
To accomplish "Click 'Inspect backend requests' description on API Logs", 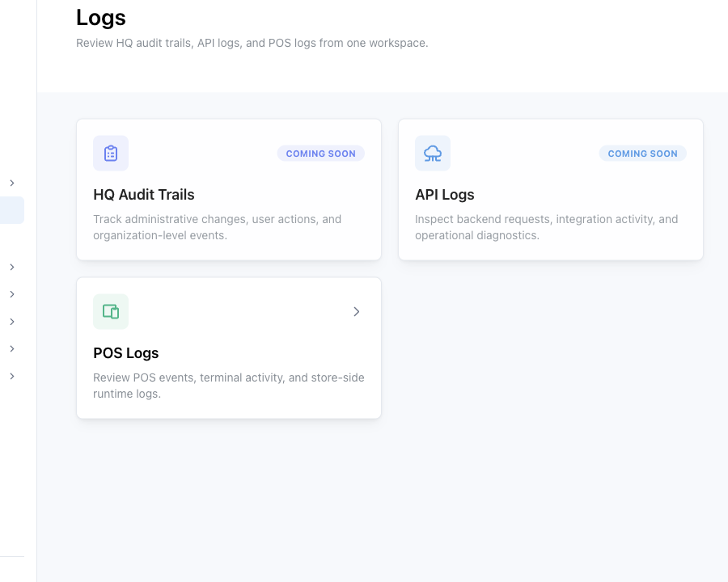I will click(x=547, y=227).
